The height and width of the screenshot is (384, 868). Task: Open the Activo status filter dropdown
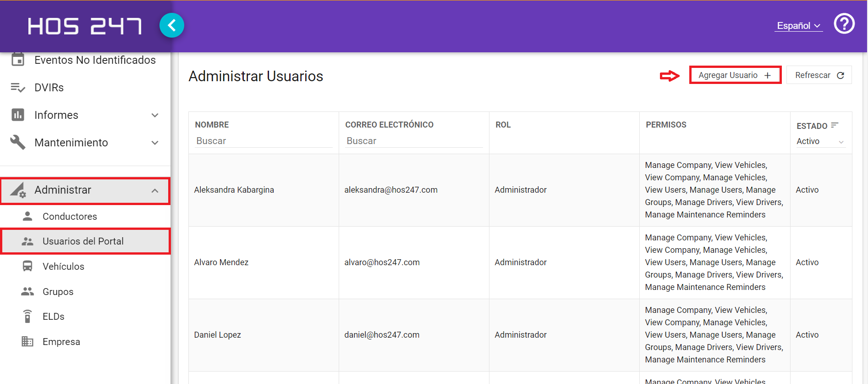(820, 141)
